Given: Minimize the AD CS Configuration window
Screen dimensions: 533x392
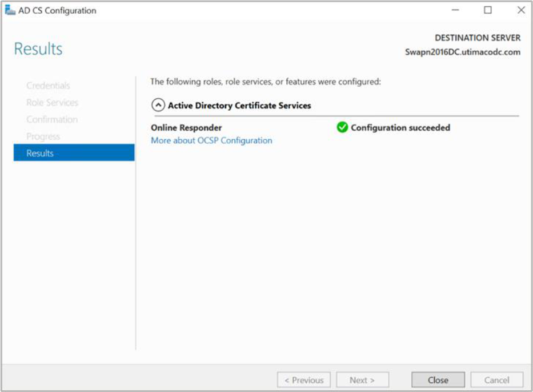Looking at the screenshot, I should coord(455,10).
